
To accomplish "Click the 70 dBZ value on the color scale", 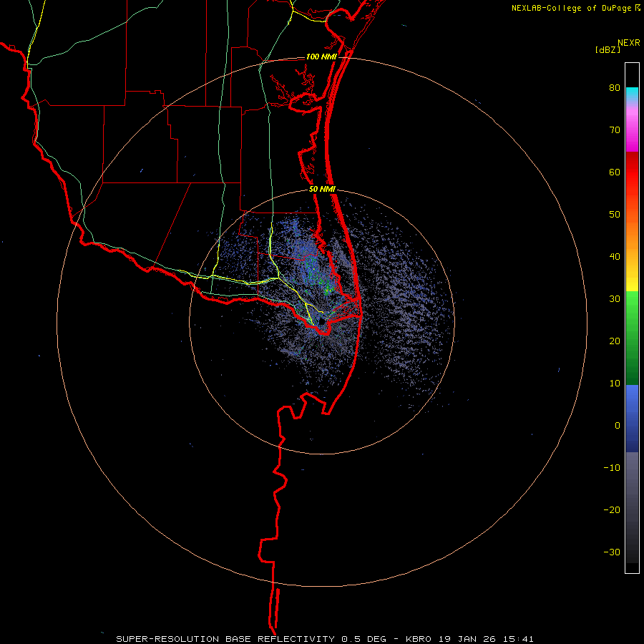I will tap(615, 130).
